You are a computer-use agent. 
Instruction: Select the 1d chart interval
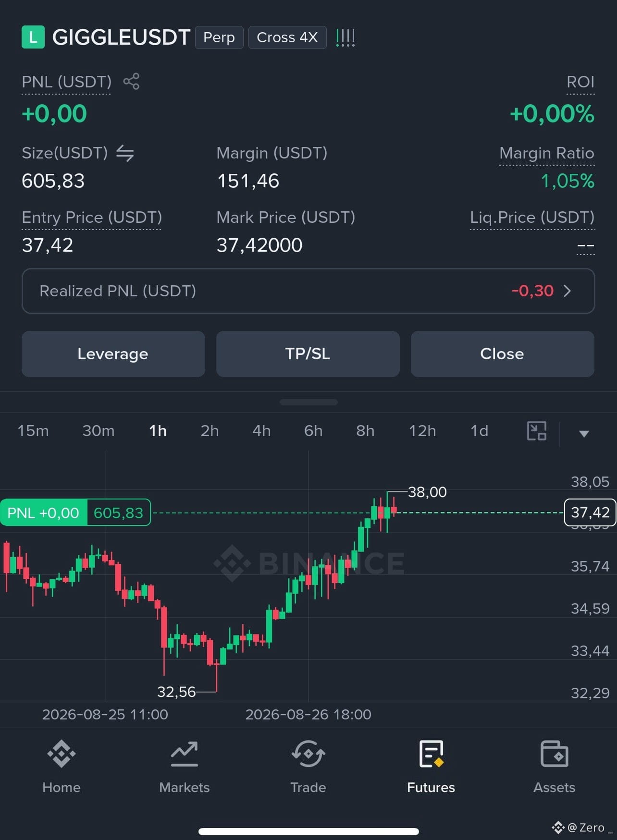coord(479,431)
